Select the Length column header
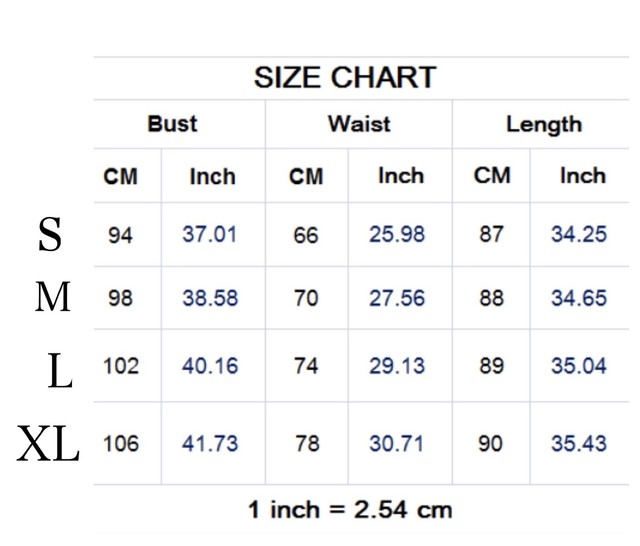Screen dimensions: 640x546 click(x=544, y=125)
